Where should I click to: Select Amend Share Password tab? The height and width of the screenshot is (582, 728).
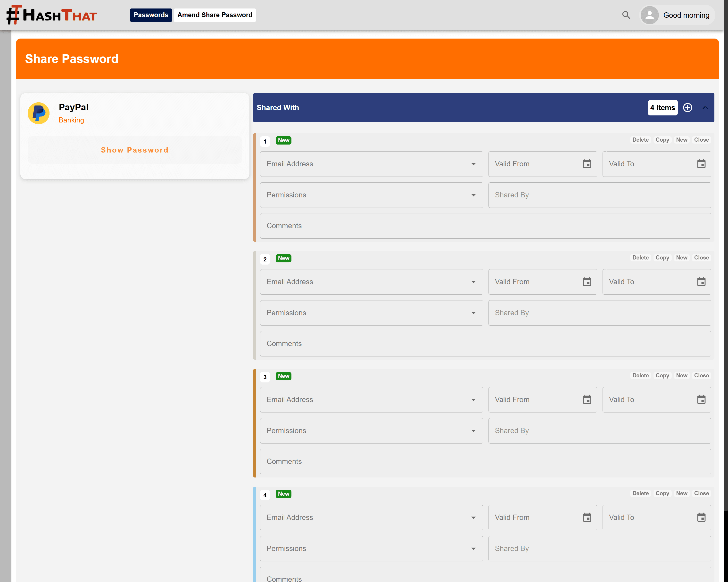(x=215, y=15)
